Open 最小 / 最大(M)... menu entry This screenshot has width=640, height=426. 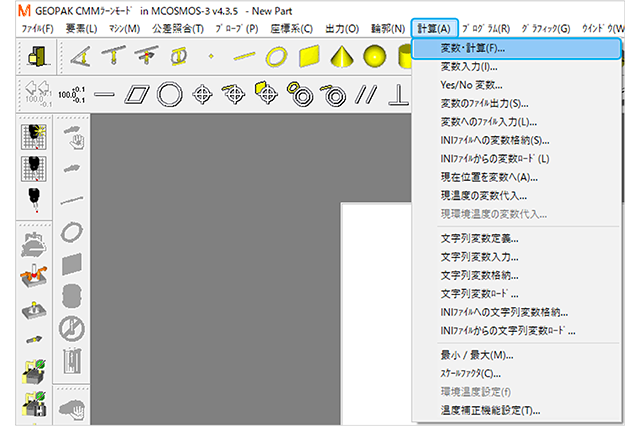[477, 355]
